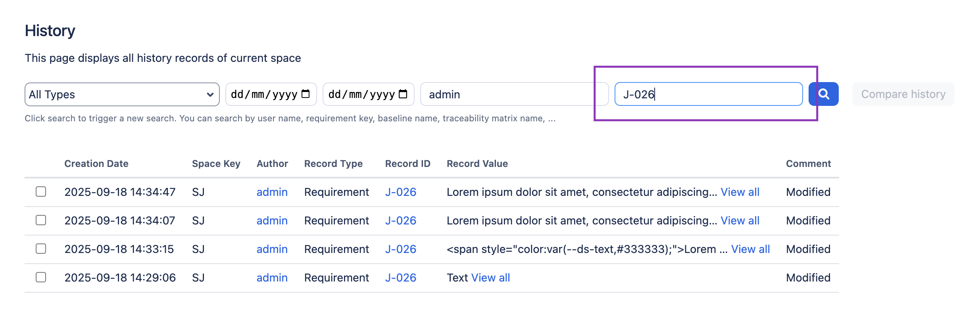The width and height of the screenshot is (980, 318).
Task: Tick the checkbox for the 14:34:07 record
Action: 41,220
